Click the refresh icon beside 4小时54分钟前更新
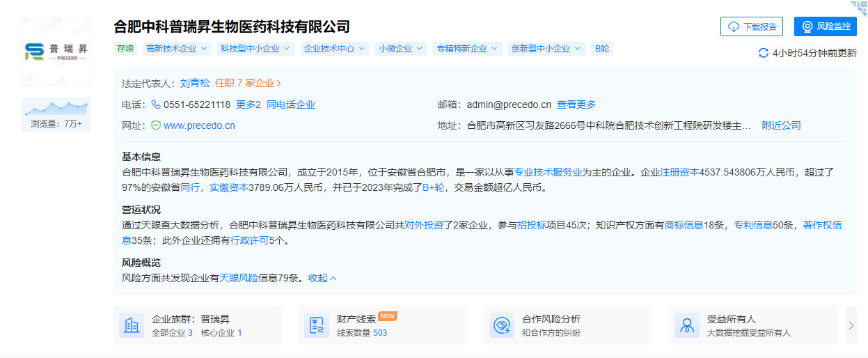 click(x=764, y=53)
